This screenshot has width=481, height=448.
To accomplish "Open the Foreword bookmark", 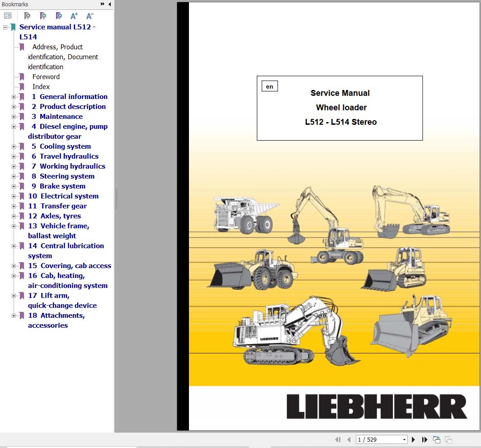I will click(46, 77).
